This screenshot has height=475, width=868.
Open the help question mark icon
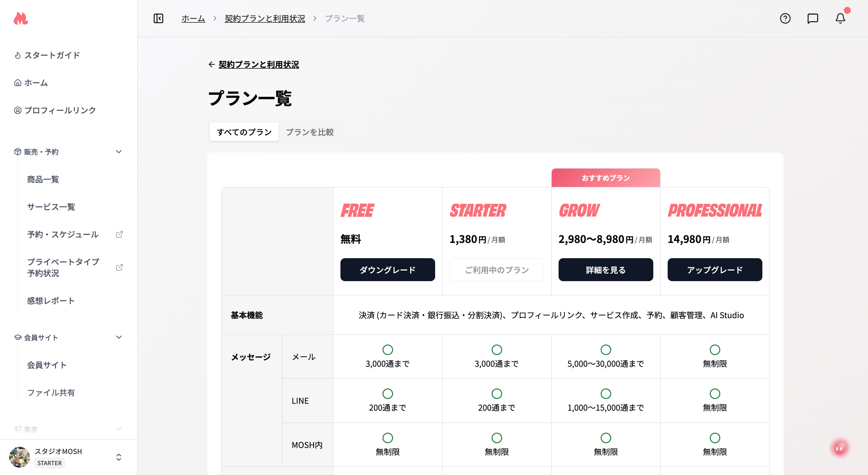pos(785,18)
